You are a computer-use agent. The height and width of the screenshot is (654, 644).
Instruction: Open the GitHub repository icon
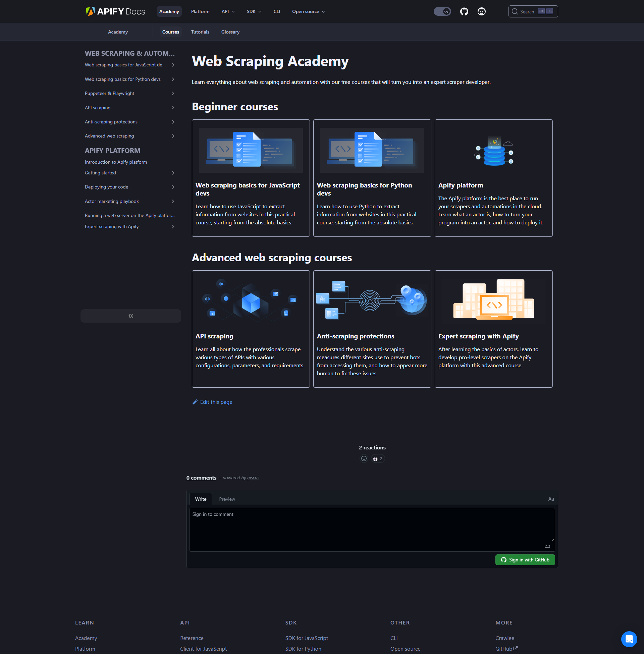[x=464, y=11]
